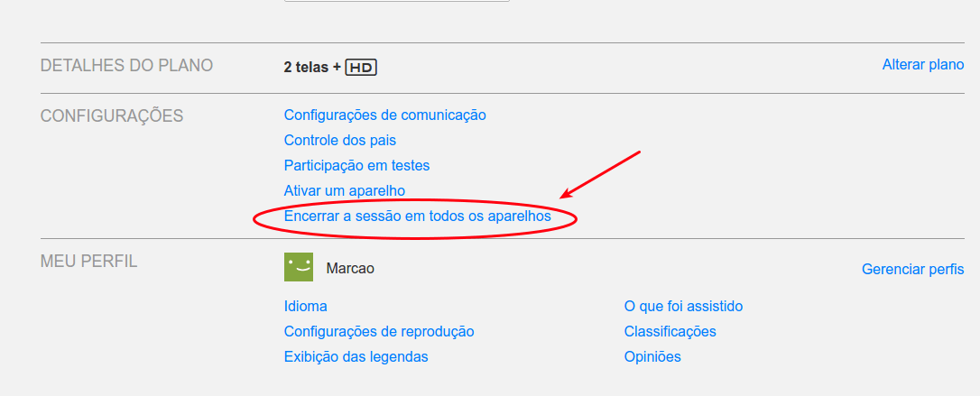Open the Alterar plano link

[x=923, y=64]
